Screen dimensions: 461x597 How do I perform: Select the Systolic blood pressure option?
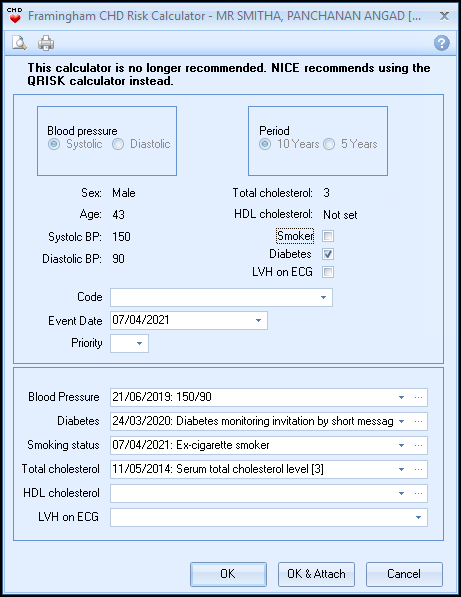point(54,144)
